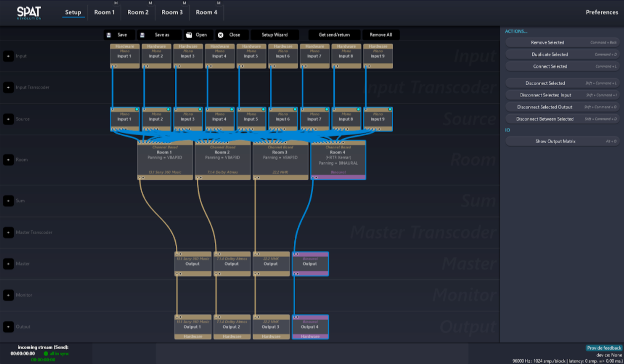Click 'incoming stream (Send):' label
Image resolution: width=624 pixels, height=364 pixels.
click(43, 347)
